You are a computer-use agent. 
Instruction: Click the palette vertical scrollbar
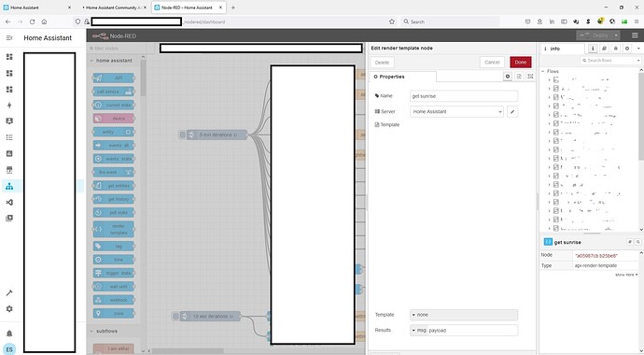(143, 78)
